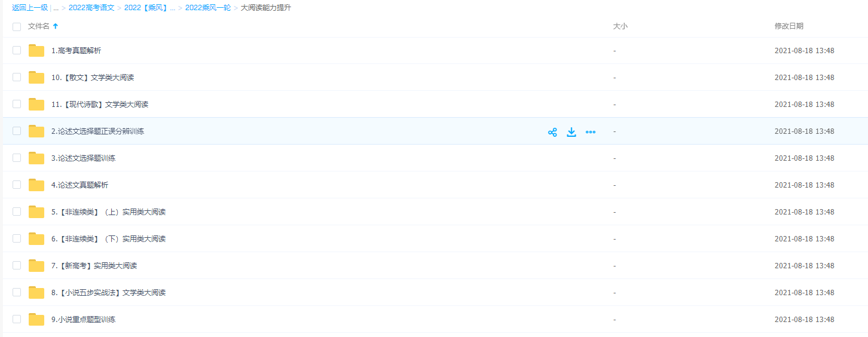Open the folder 6.【非连续类】（下）实用类大阅读
Screen dimensions: 868x337
108,239
